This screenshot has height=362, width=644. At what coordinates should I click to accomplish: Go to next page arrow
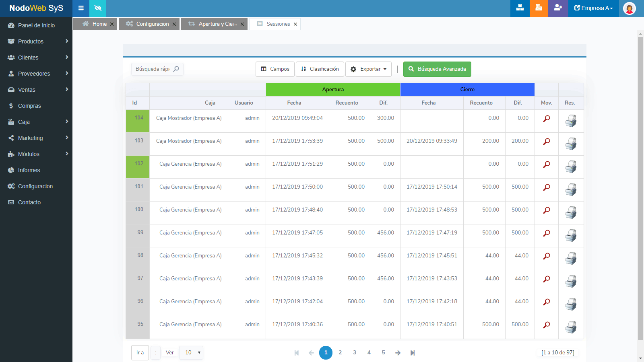398,353
